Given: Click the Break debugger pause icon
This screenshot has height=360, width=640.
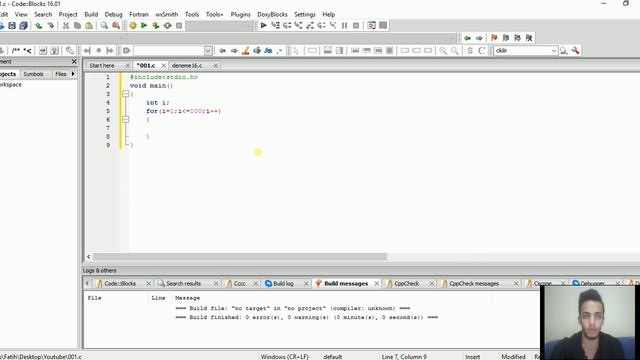Looking at the screenshot, I should [344, 26].
